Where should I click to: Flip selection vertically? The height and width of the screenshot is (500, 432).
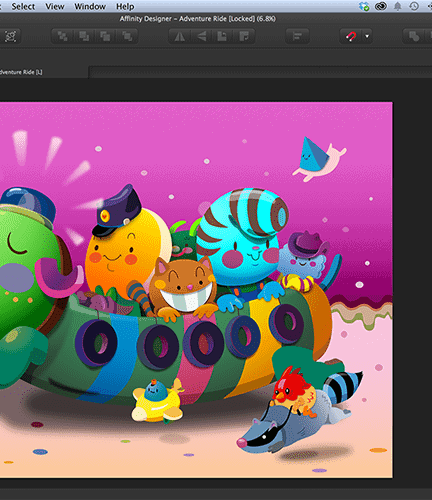pos(201,36)
